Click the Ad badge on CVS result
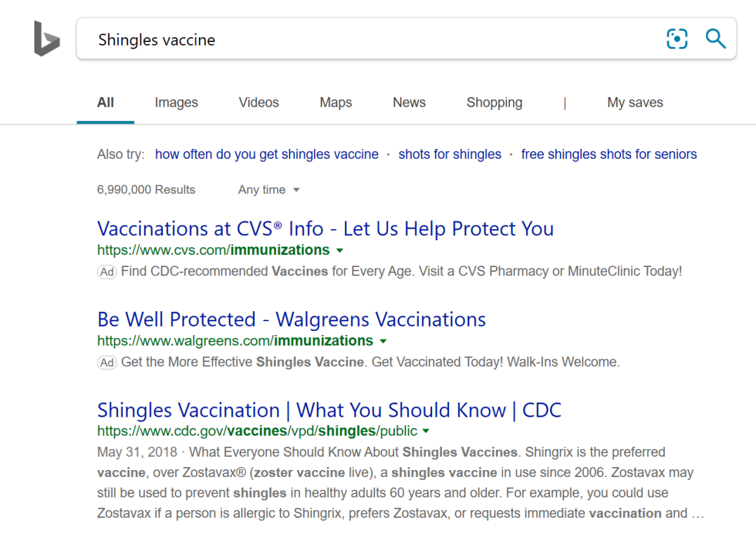The width and height of the screenshot is (756, 541). (x=107, y=272)
